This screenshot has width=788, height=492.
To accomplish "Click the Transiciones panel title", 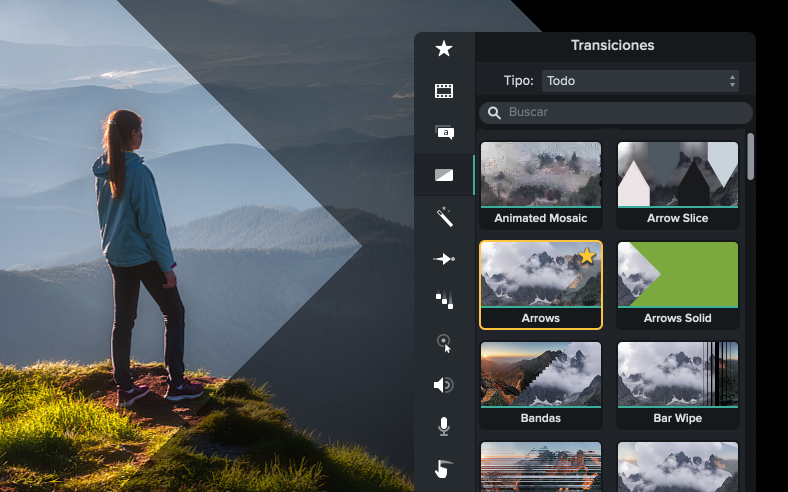I will 613,45.
